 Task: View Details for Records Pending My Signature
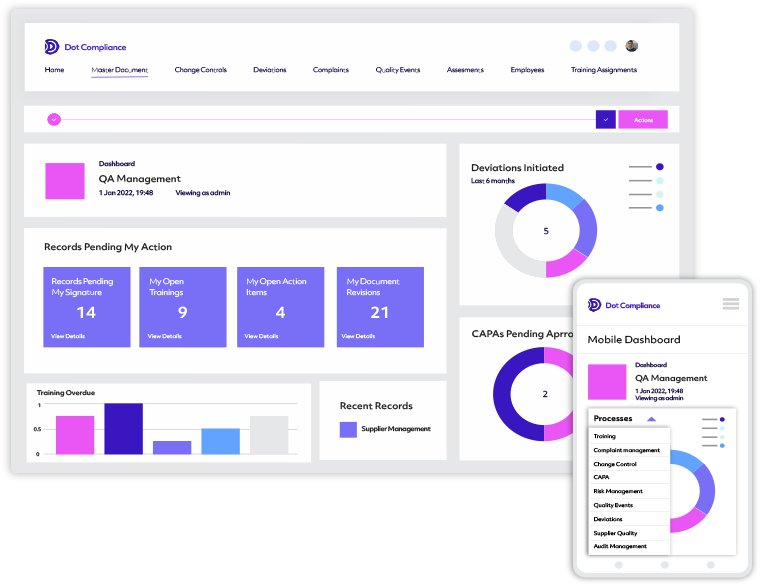coord(68,336)
